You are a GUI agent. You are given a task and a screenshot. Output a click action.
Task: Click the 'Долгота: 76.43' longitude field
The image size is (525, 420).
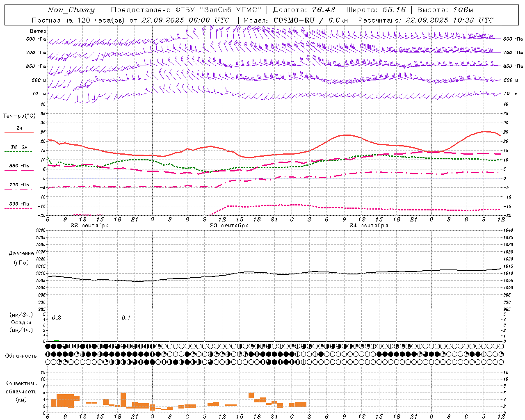(304, 10)
